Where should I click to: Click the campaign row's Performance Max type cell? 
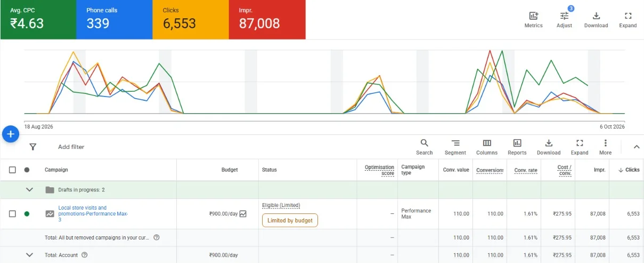416,214
